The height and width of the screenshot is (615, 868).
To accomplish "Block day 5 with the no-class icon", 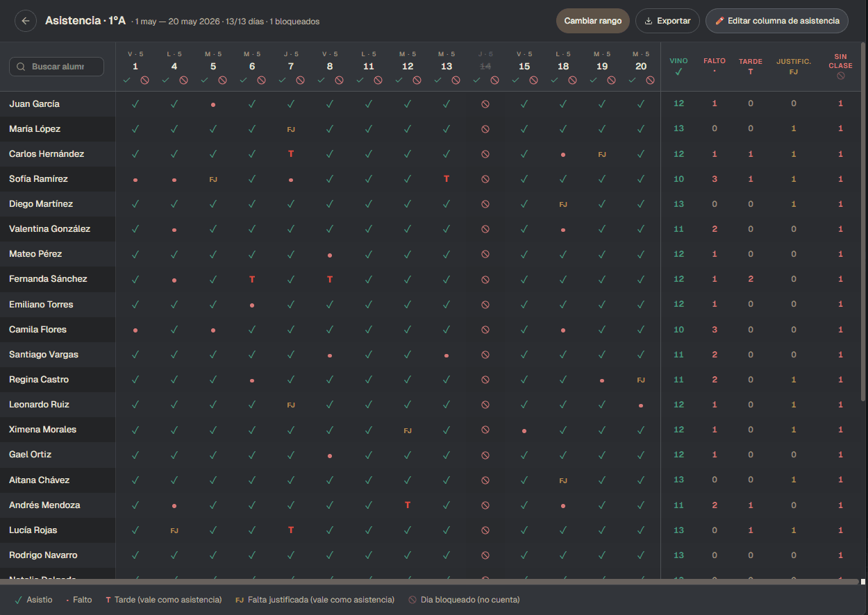I will tap(222, 81).
